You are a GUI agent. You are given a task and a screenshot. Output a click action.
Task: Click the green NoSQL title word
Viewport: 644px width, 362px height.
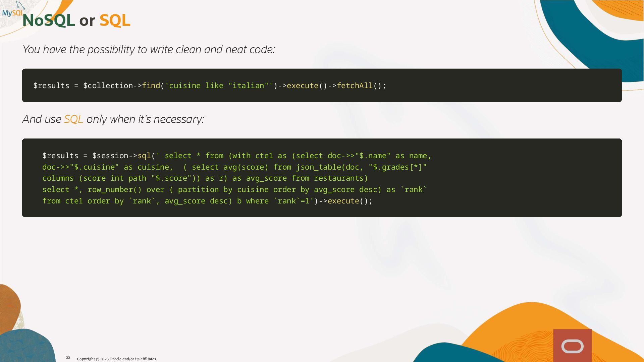pos(48,21)
